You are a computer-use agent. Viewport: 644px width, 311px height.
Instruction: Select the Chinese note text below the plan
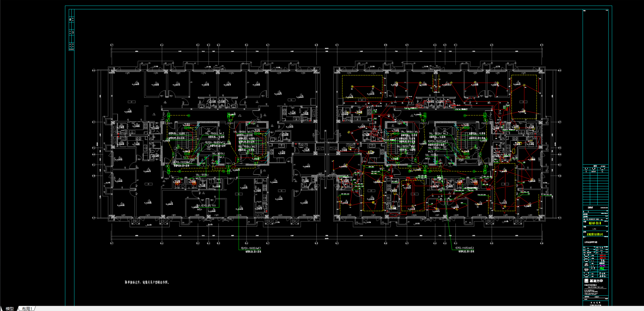point(147,282)
